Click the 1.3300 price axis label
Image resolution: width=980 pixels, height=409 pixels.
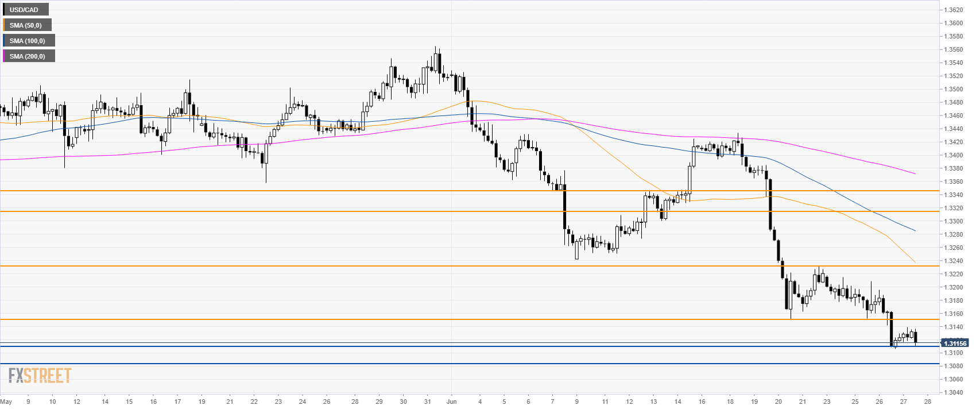(x=954, y=222)
